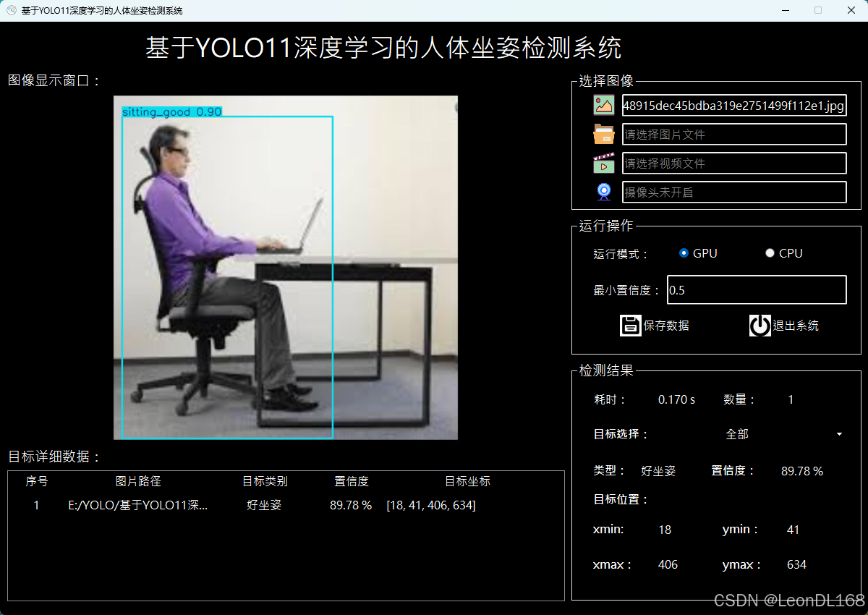
Task: Click the folder icon to choose image folder
Action: click(604, 134)
